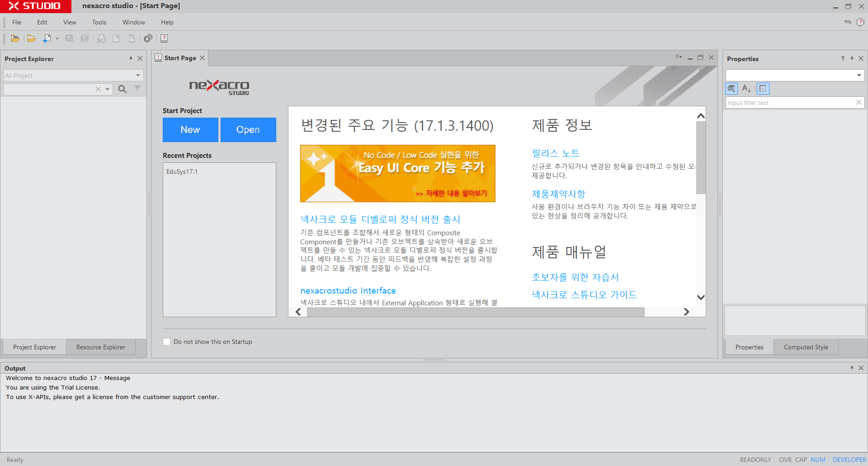Open the View menu
Image resolution: width=868 pixels, height=466 pixels.
tap(70, 22)
